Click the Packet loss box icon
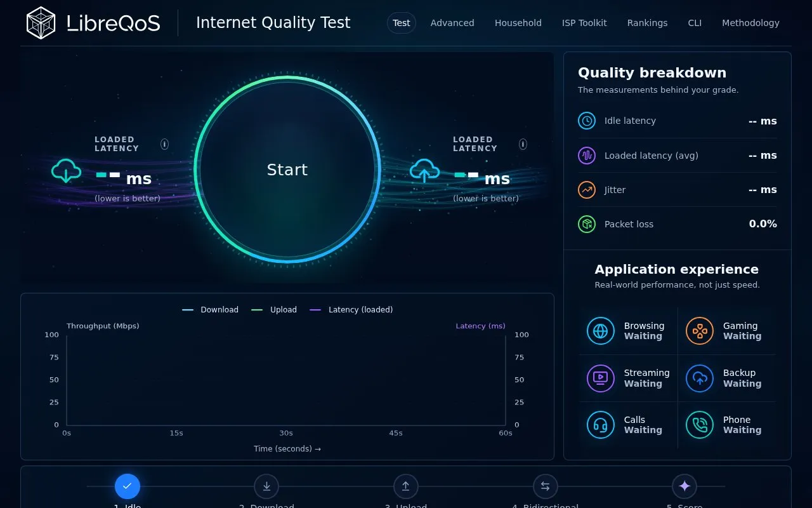 [x=587, y=224]
